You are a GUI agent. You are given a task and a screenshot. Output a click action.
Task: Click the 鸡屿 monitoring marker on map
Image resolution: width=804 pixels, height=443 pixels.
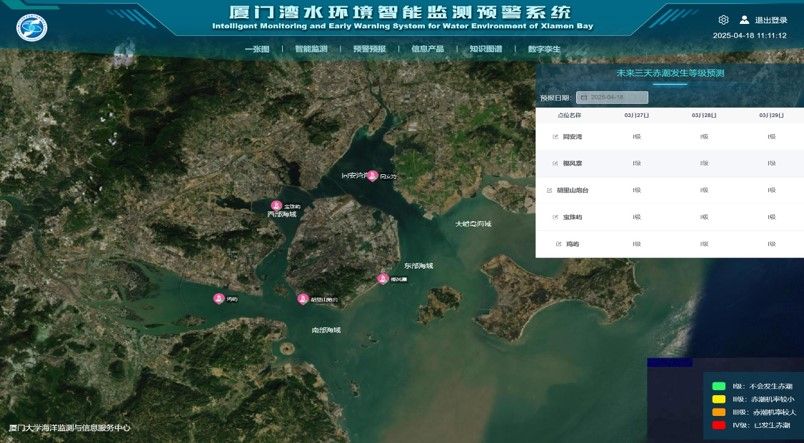[x=219, y=298]
